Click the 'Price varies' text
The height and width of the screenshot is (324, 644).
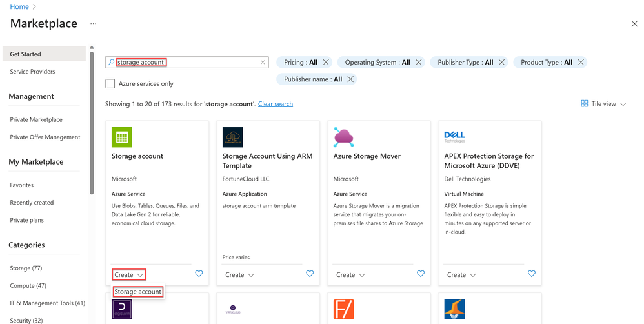pos(236,257)
